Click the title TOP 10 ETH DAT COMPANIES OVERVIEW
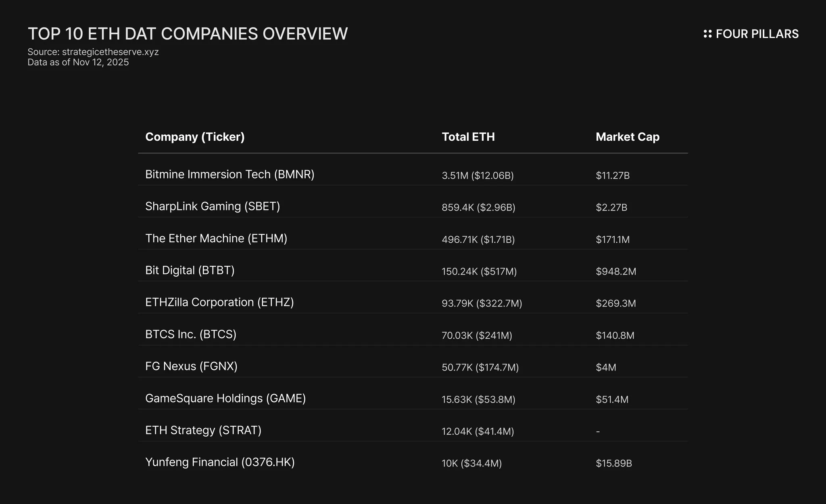Screen dimensions: 826x504 [188, 34]
